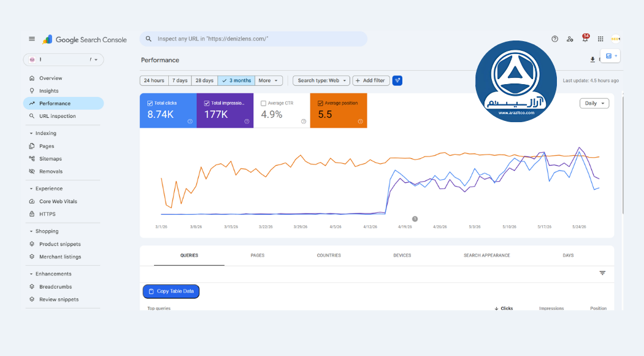Select the 28 days date range
Viewport: 644px width, 356px height.
[x=204, y=80]
